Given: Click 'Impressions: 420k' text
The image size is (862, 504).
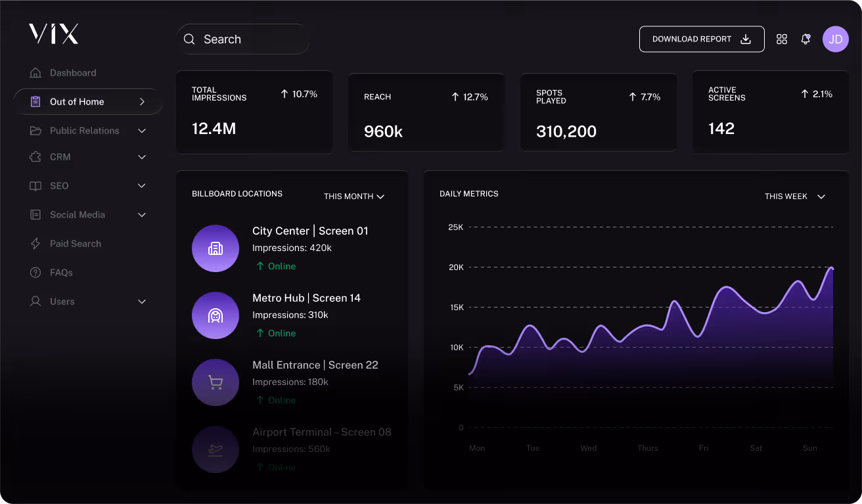Looking at the screenshot, I should click(x=292, y=248).
